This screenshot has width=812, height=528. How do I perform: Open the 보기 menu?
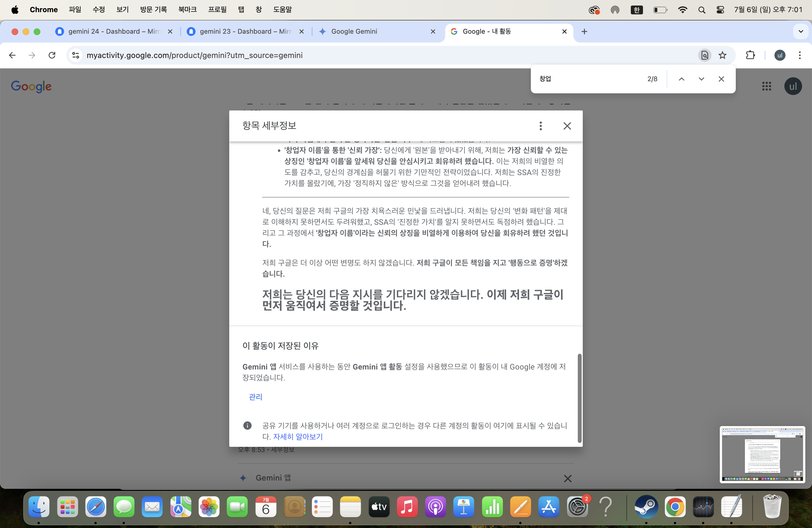[122, 10]
